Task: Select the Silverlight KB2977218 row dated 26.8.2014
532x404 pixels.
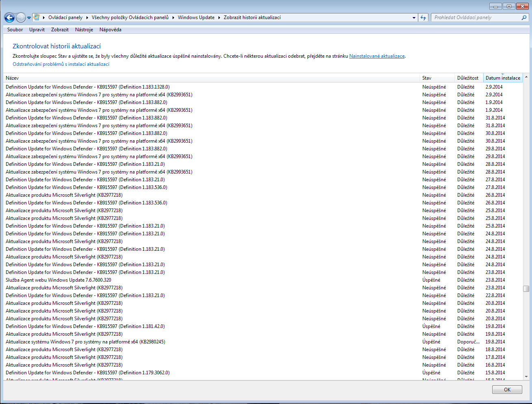Action: (x=263, y=195)
